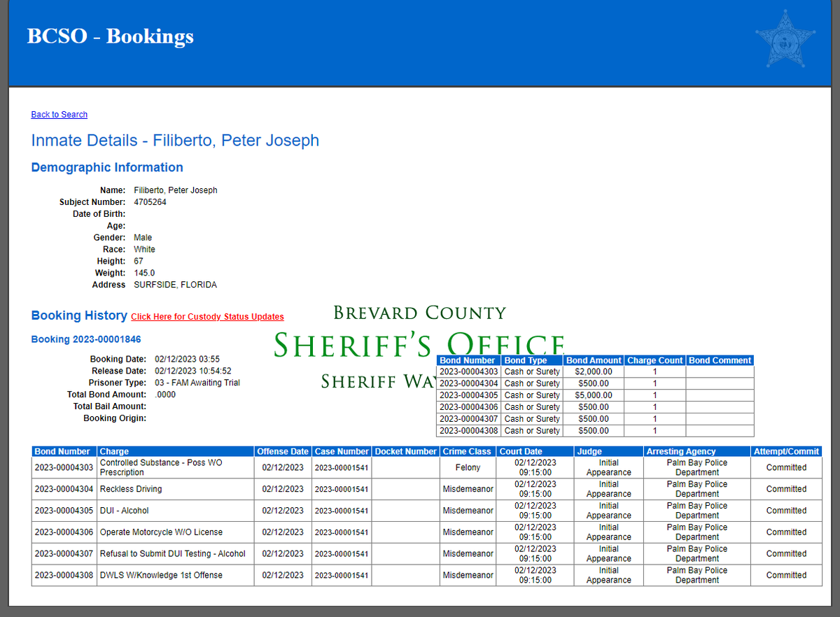Click the Attempt/Commit column header
840x617 pixels.
(787, 452)
